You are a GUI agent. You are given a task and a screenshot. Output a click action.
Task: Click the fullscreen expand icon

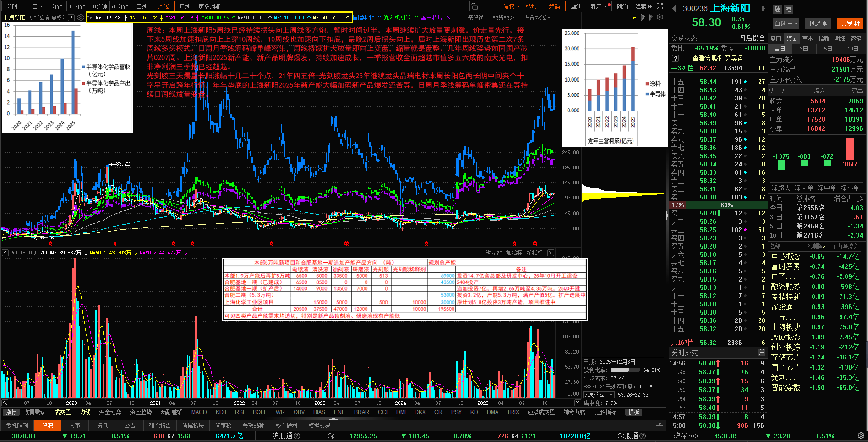coord(660,6)
